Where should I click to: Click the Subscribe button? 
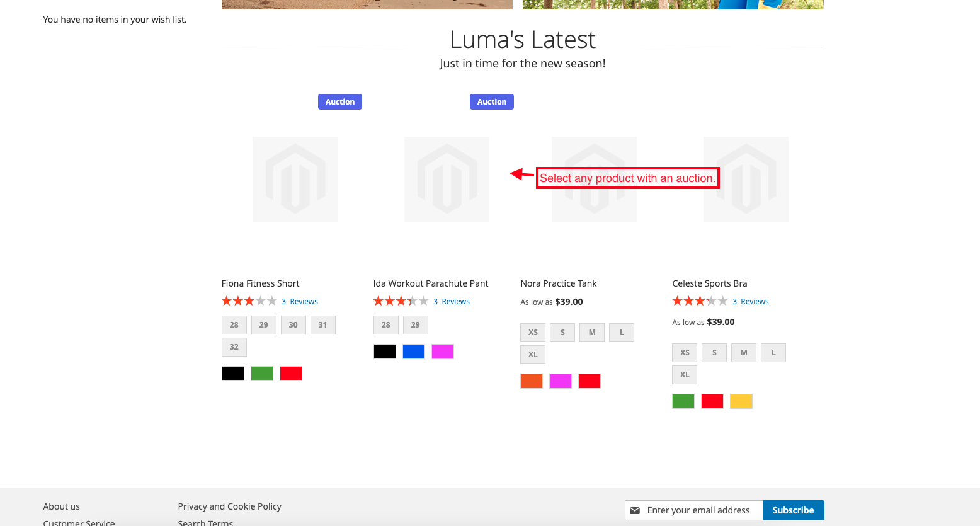click(793, 510)
